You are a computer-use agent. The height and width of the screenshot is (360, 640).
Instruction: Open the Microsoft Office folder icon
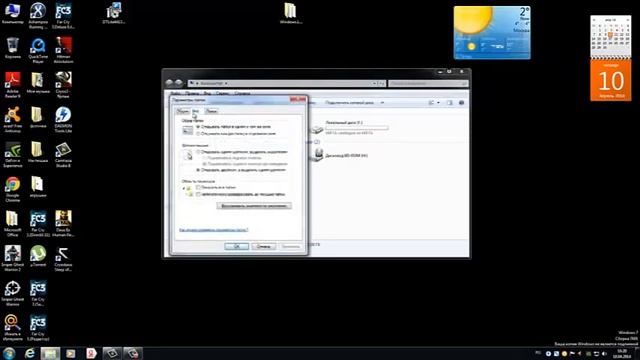12,224
